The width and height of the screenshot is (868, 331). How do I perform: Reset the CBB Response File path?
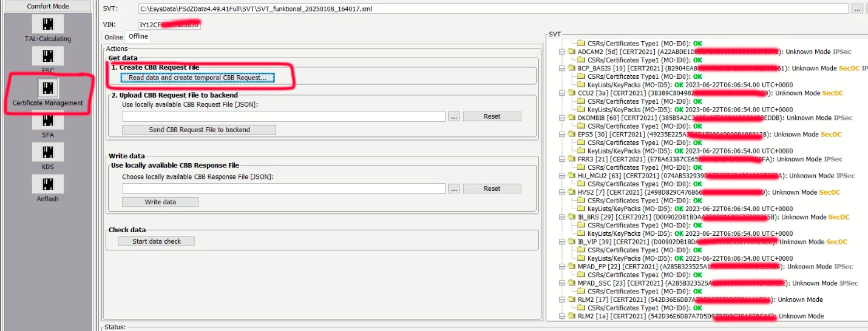[492, 189]
